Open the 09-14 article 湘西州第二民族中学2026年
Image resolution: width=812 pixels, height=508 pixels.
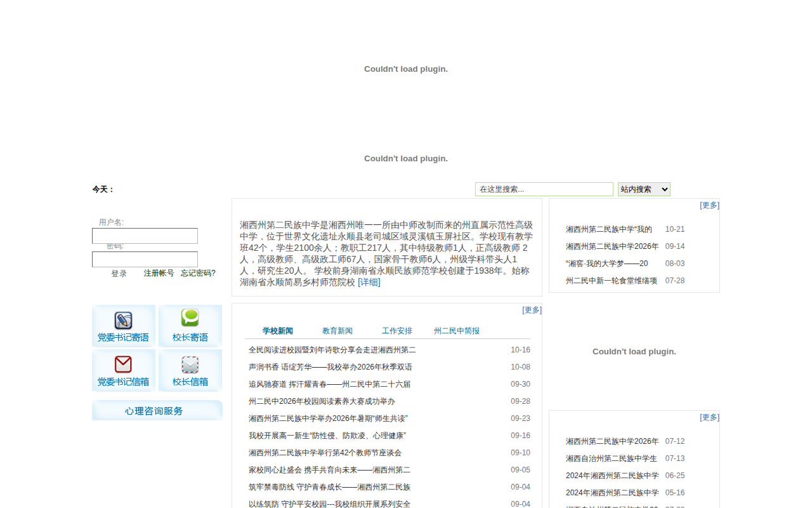click(612, 246)
